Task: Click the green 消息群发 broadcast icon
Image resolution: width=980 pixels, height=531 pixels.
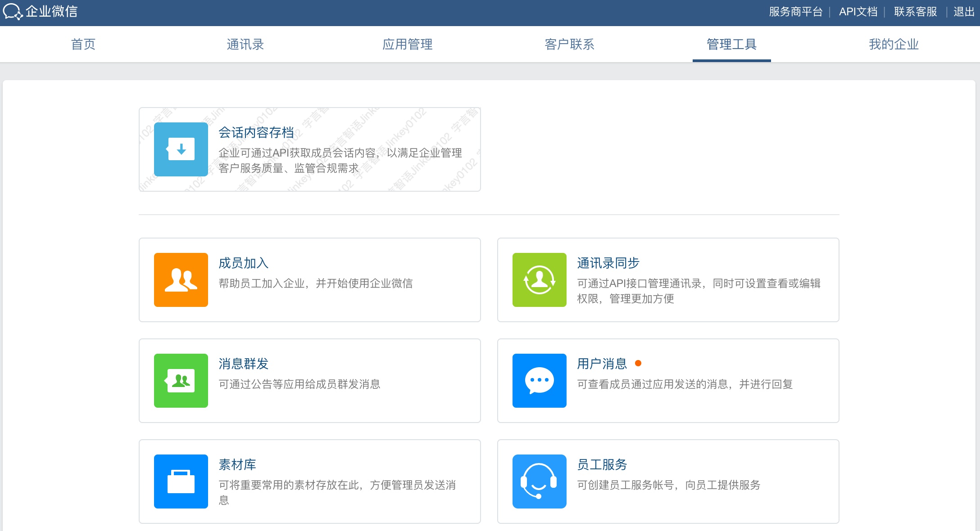Action: point(181,381)
